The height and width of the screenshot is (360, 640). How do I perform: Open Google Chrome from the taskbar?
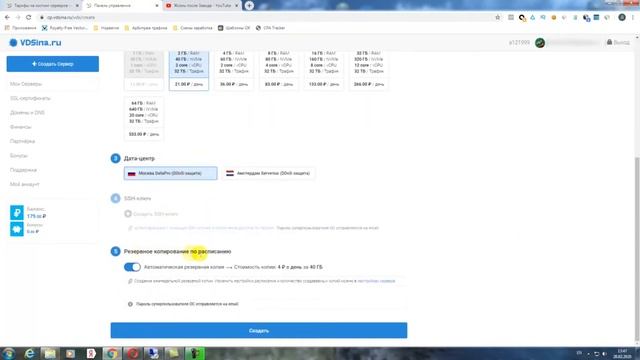(x=112, y=353)
